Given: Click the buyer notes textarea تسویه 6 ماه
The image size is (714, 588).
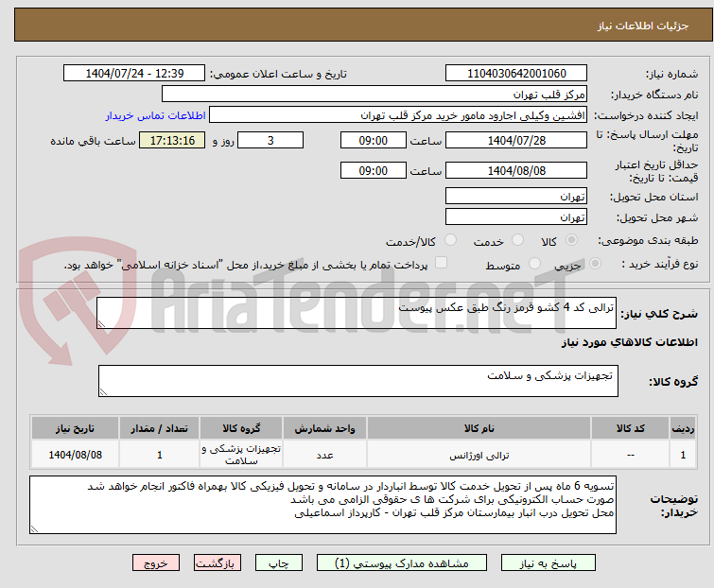Looking at the screenshot, I should [x=322, y=505].
